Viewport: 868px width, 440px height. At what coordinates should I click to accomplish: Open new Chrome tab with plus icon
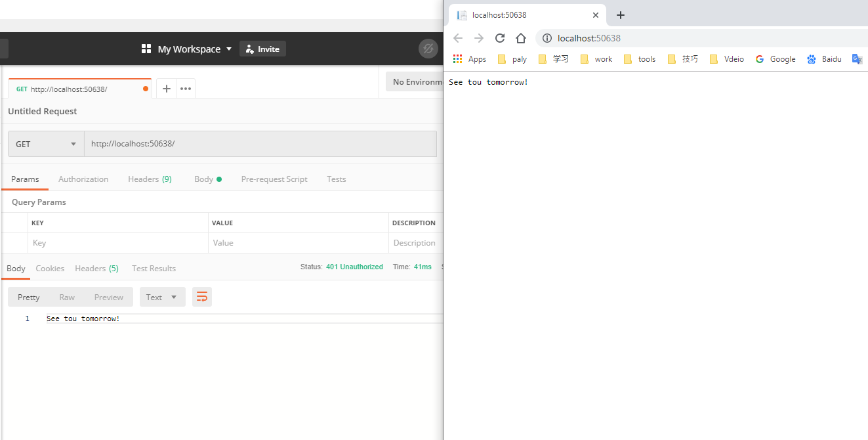click(621, 15)
